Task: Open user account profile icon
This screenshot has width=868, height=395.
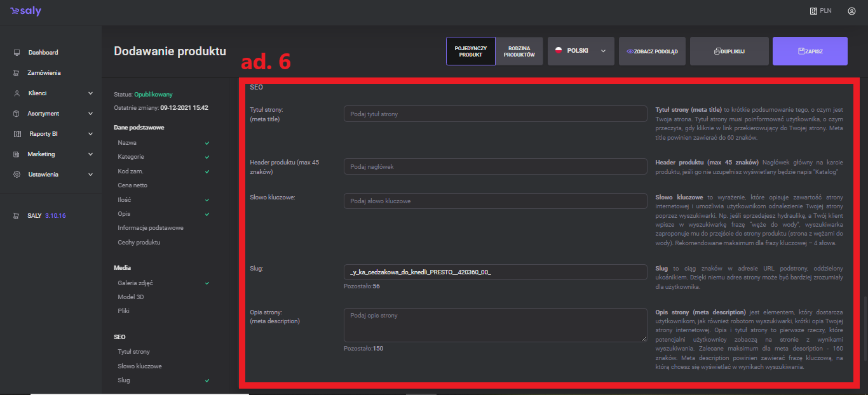Action: [851, 11]
